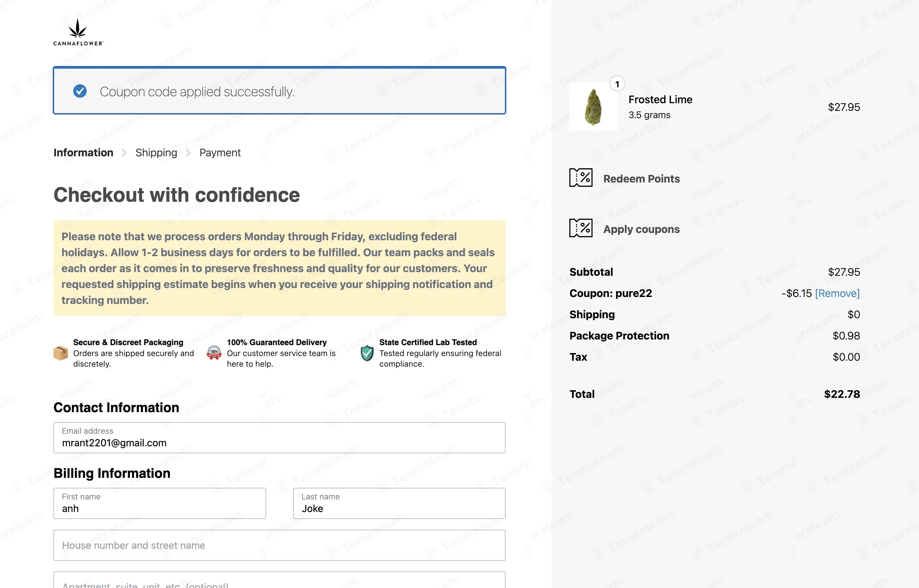The width and height of the screenshot is (919, 588).
Task: Click the green shield lab tested icon
Action: pyautogui.click(x=367, y=353)
